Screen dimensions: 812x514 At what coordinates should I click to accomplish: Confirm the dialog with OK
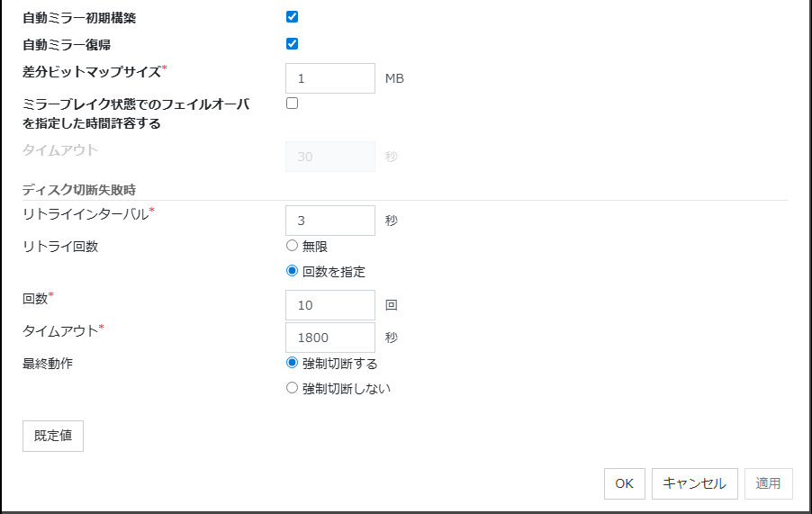[x=625, y=483]
